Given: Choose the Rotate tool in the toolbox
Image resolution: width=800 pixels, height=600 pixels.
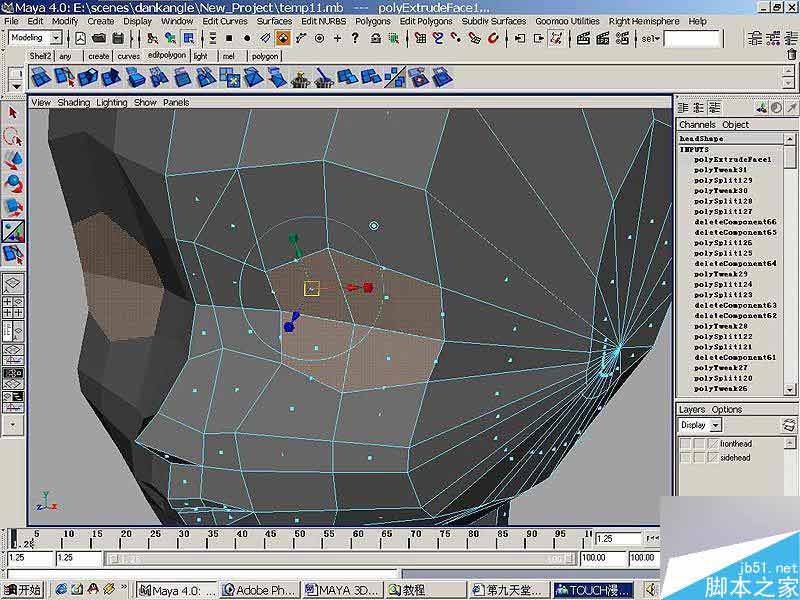Looking at the screenshot, I should tap(13, 184).
